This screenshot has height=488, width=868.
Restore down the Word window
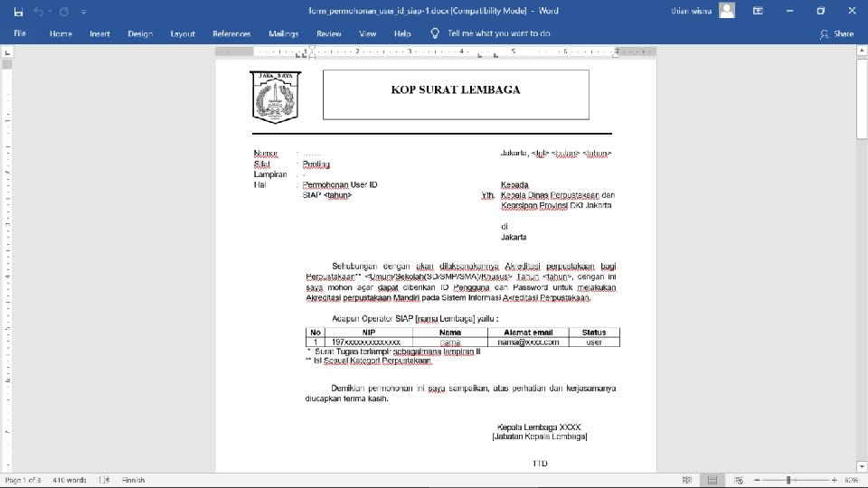coord(820,11)
